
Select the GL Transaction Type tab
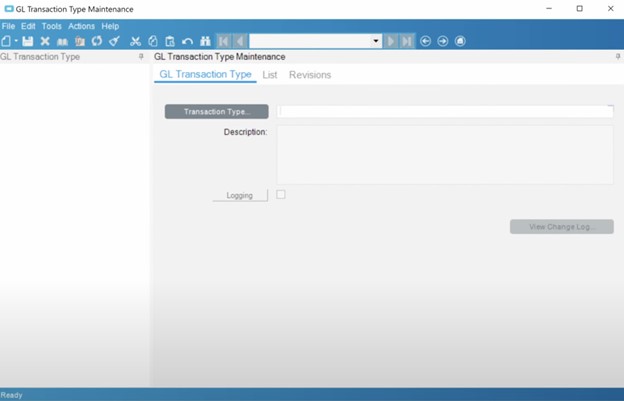(205, 74)
